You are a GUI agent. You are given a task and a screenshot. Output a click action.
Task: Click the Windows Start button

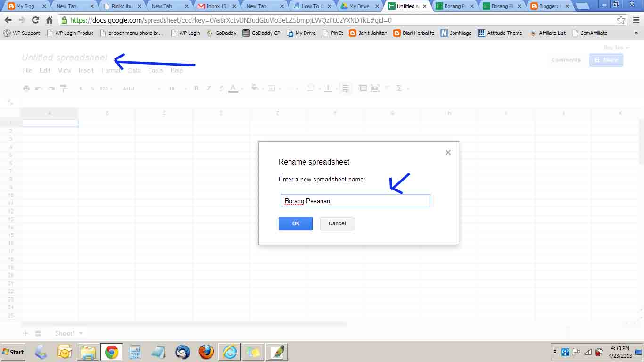(x=13, y=352)
